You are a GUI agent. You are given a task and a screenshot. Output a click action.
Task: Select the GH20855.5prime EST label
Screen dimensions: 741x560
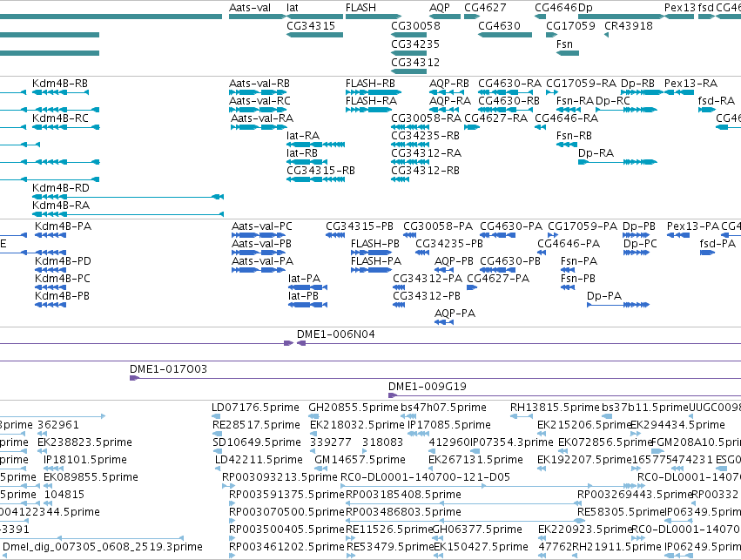[354, 408]
